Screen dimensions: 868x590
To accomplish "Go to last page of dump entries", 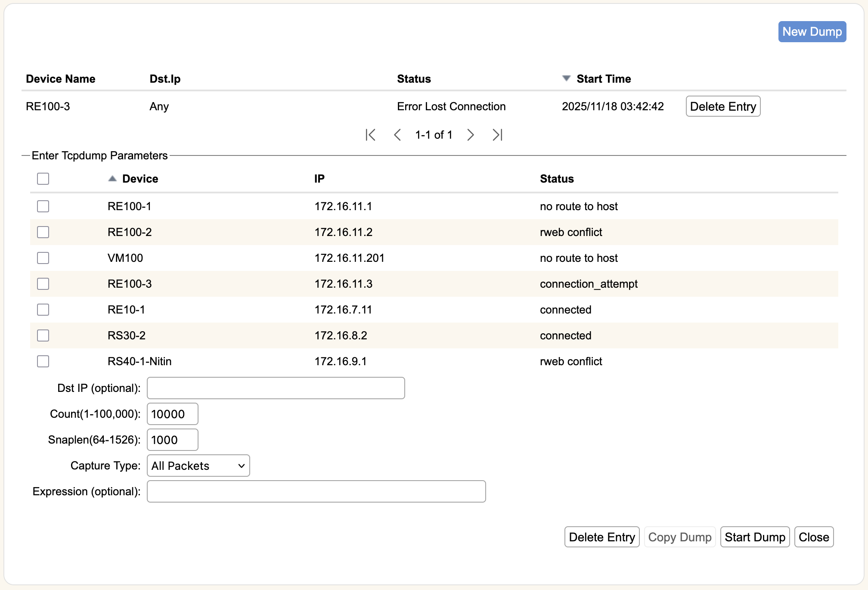I will [x=497, y=135].
